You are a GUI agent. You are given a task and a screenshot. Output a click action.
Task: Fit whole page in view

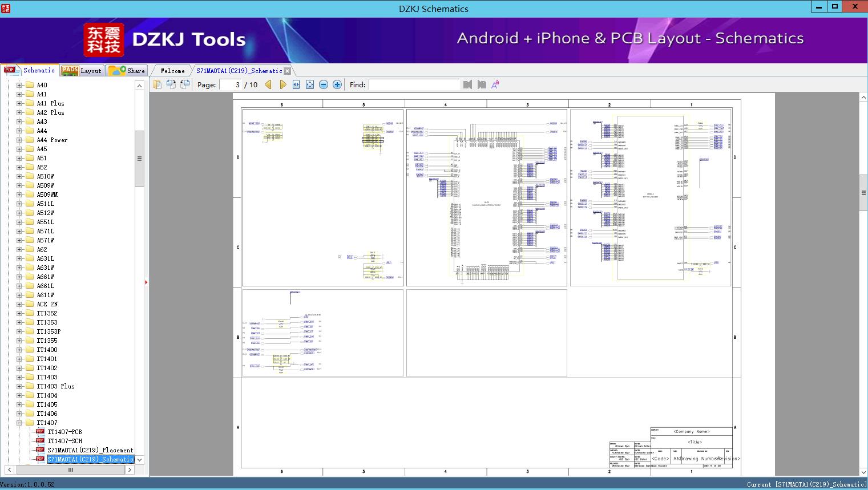point(310,84)
